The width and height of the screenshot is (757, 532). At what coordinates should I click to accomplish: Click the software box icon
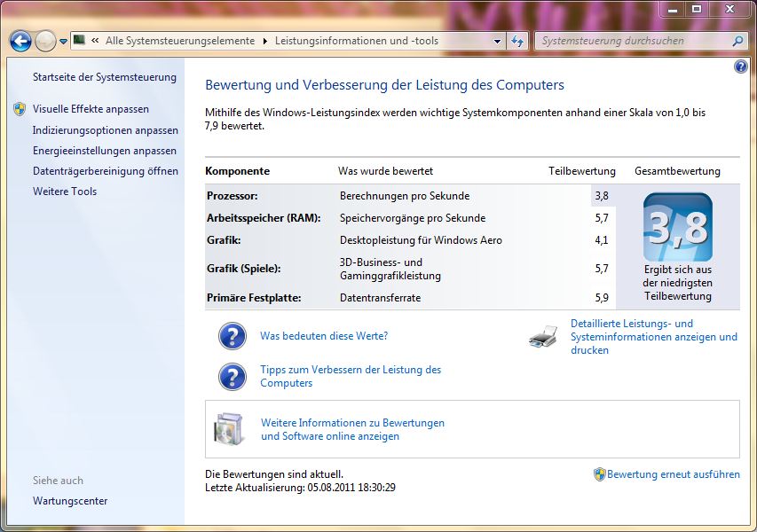[229, 429]
